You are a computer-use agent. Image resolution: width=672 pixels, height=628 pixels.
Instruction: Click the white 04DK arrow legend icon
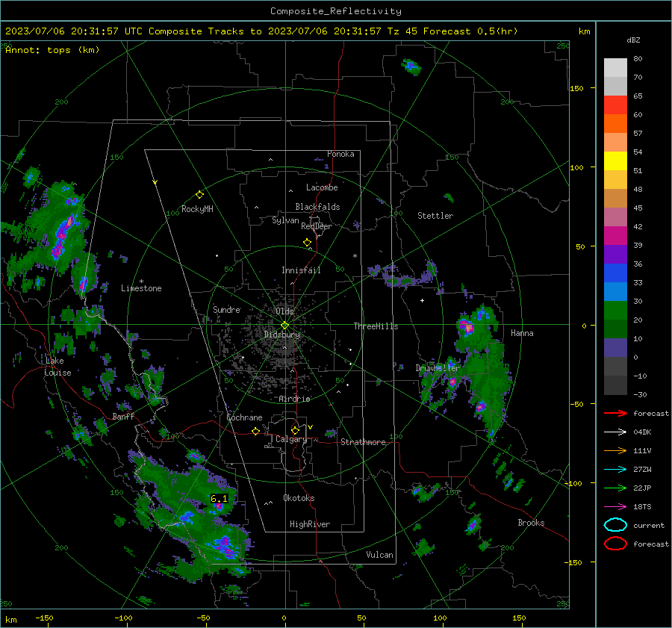tap(615, 432)
